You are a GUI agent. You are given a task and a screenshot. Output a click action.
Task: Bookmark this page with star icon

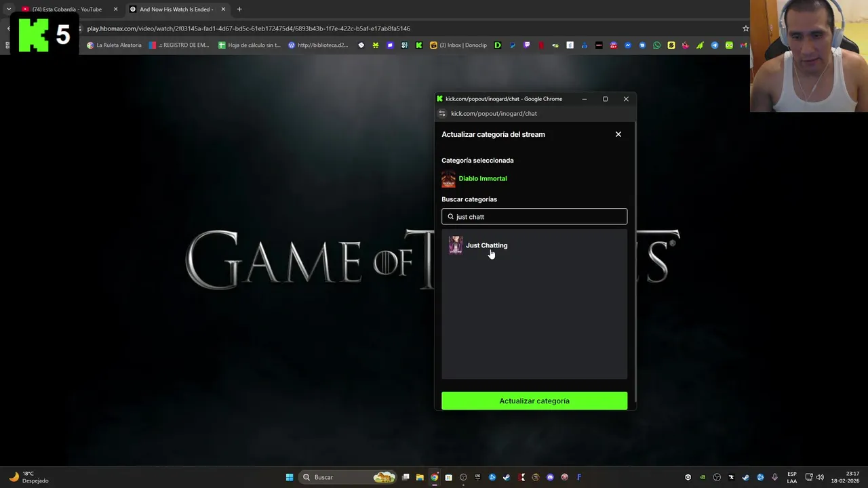[745, 28]
